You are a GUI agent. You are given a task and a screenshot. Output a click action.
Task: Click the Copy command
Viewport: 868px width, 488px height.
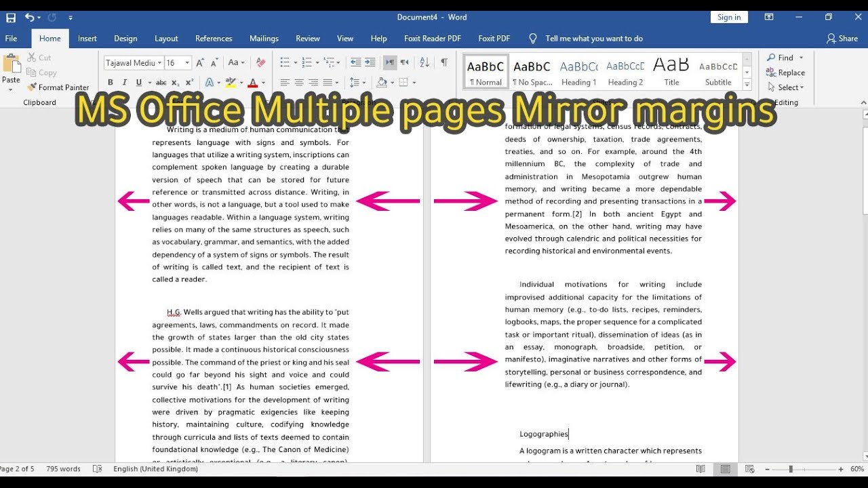click(x=41, y=73)
